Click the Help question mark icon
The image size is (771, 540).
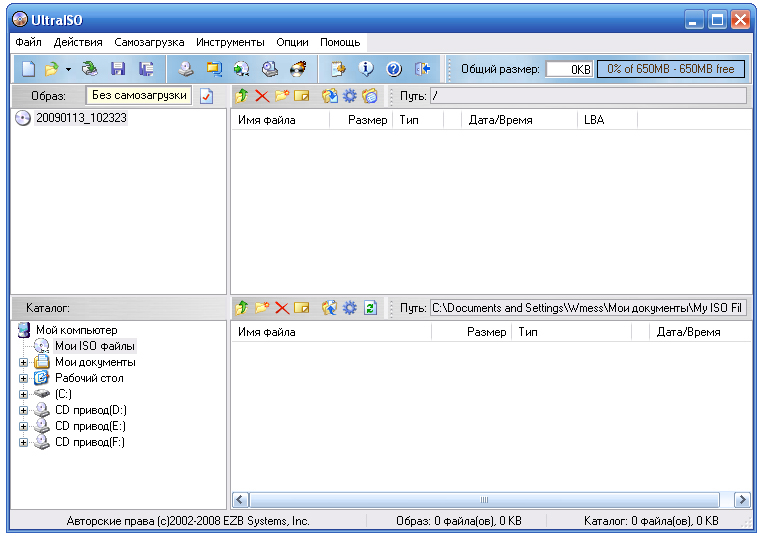(x=394, y=69)
